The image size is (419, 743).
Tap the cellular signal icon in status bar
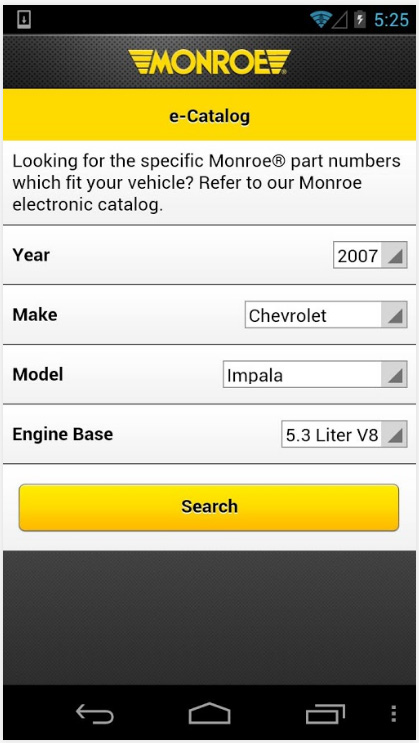[340, 20]
